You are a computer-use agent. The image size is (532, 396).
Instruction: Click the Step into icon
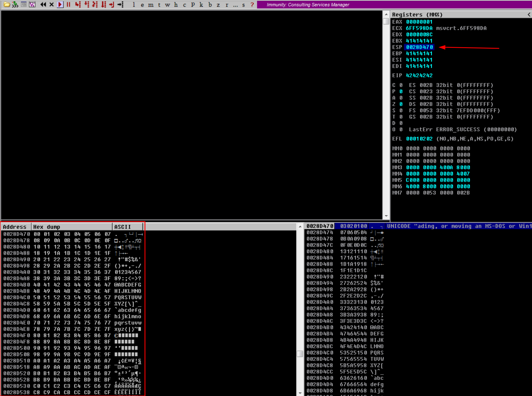click(78, 4)
